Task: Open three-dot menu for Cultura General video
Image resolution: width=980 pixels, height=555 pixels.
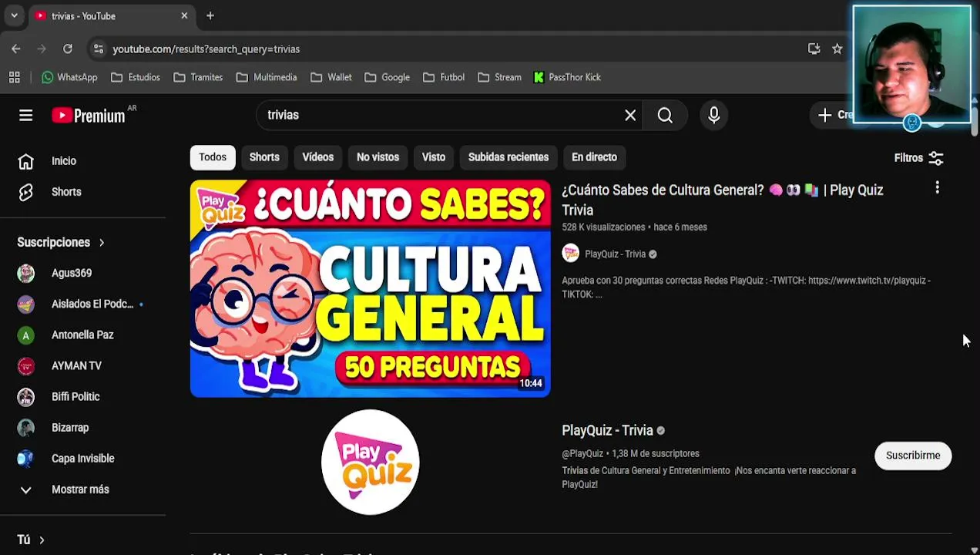Action: click(937, 187)
